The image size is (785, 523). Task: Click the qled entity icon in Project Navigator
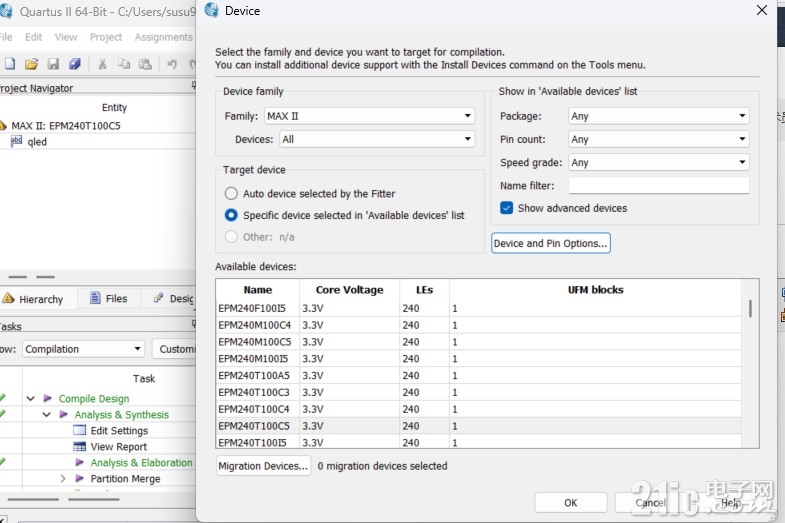click(x=17, y=141)
